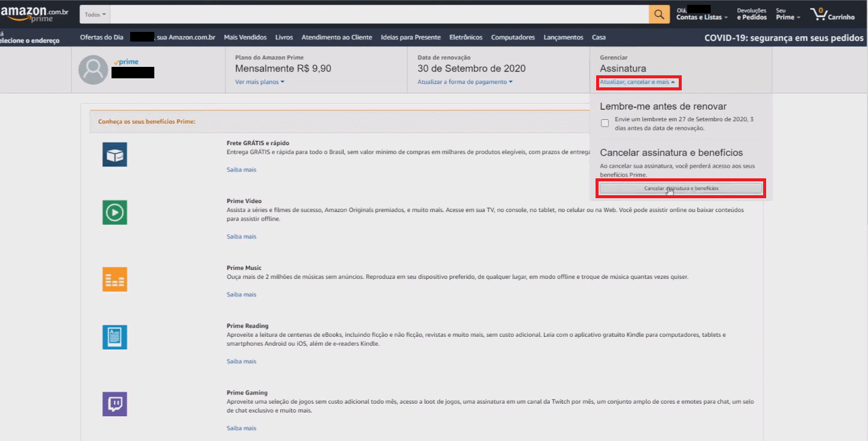Open Saiba mais under Prime Video

click(241, 236)
